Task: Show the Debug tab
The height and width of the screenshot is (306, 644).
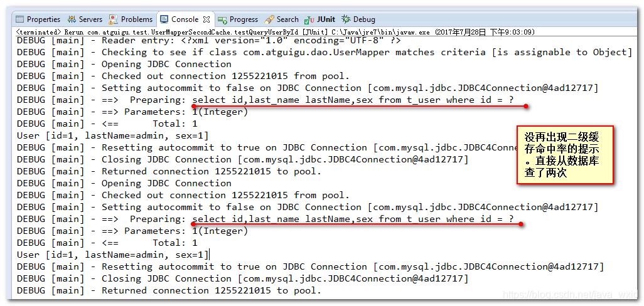Action: click(x=359, y=19)
